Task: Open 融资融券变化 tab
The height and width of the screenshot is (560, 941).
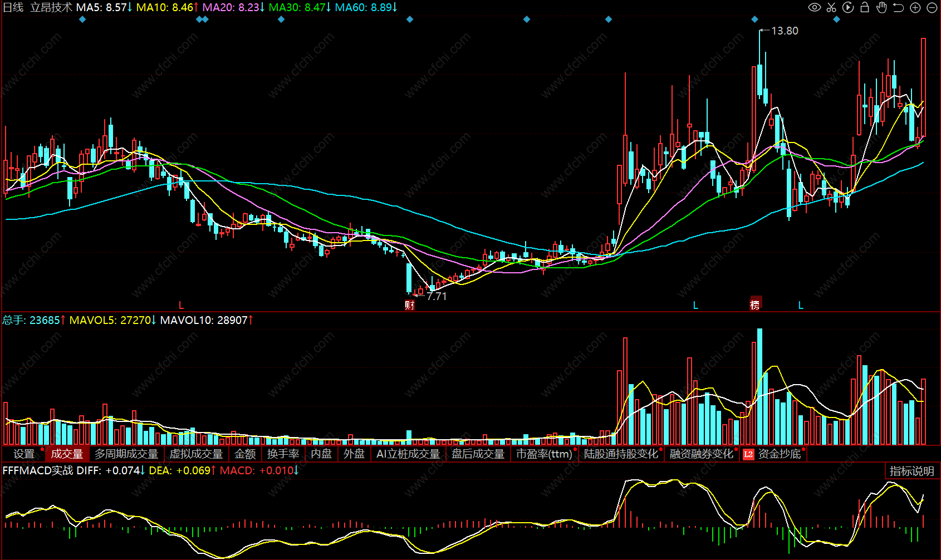Action: tap(702, 454)
